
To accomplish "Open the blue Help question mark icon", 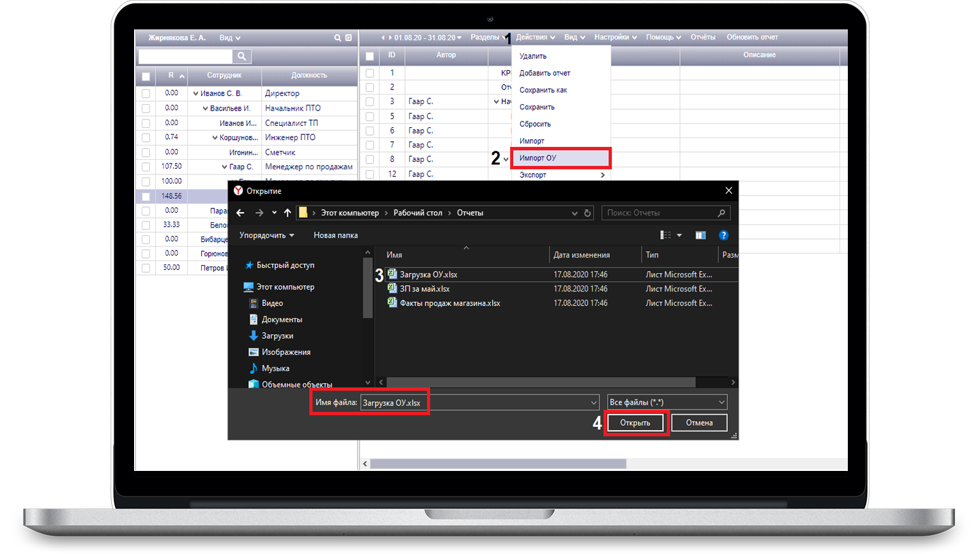I will click(x=723, y=235).
